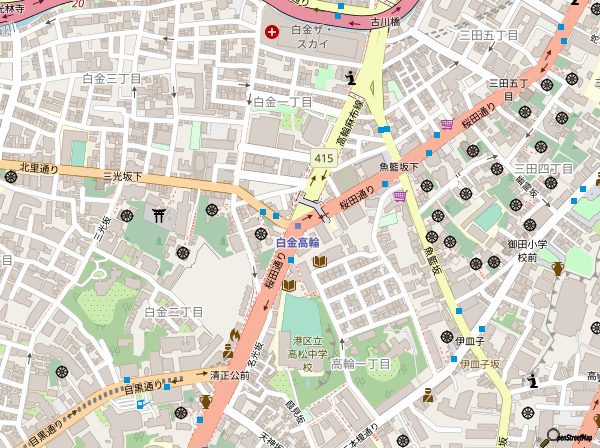This screenshot has width=600, height=448.
Task: Select the statue icon near 古川橋
Action: [350, 78]
